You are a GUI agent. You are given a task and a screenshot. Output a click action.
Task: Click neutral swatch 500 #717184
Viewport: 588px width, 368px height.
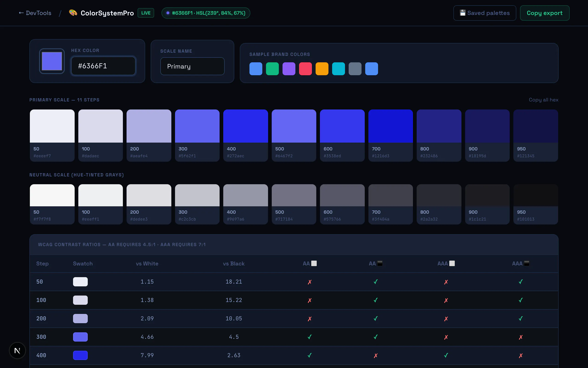point(294,204)
